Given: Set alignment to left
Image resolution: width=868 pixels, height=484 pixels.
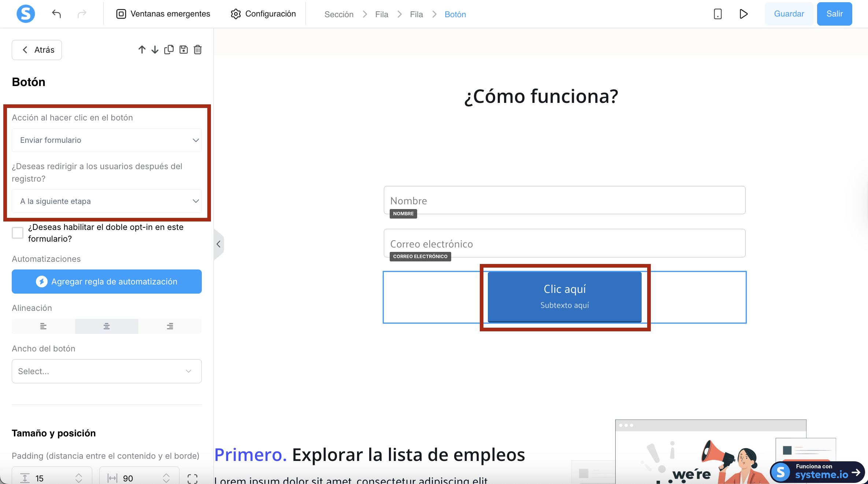Looking at the screenshot, I should (43, 326).
